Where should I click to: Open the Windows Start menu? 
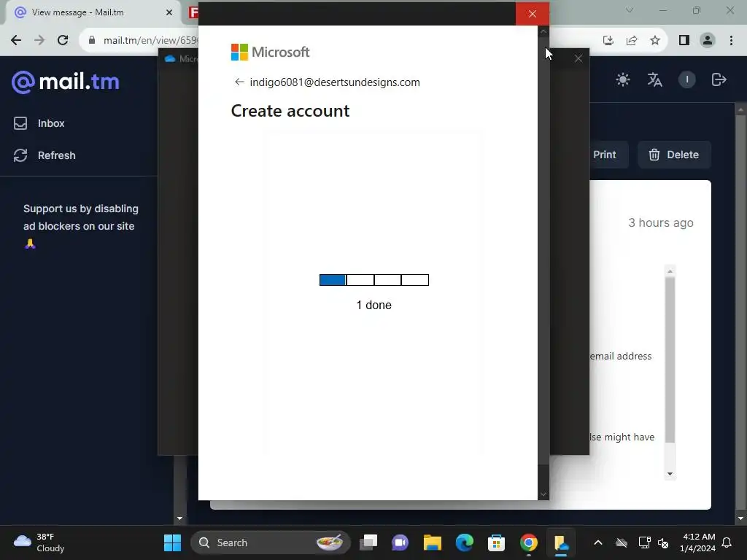pyautogui.click(x=172, y=542)
